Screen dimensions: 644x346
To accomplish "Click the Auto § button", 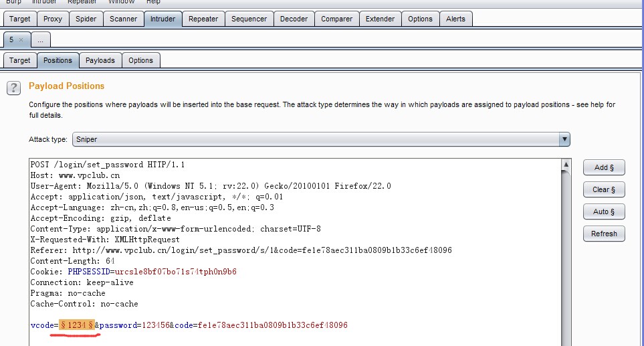I will 604,211.
